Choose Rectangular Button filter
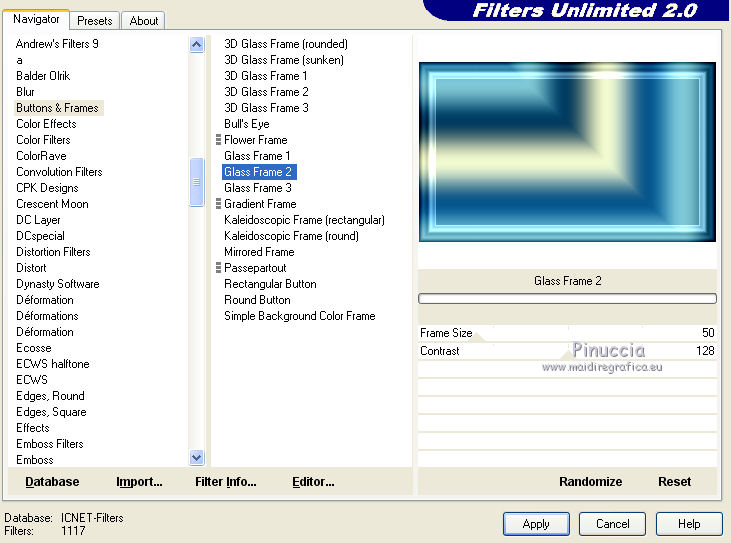Image resolution: width=731 pixels, height=543 pixels. (x=270, y=284)
